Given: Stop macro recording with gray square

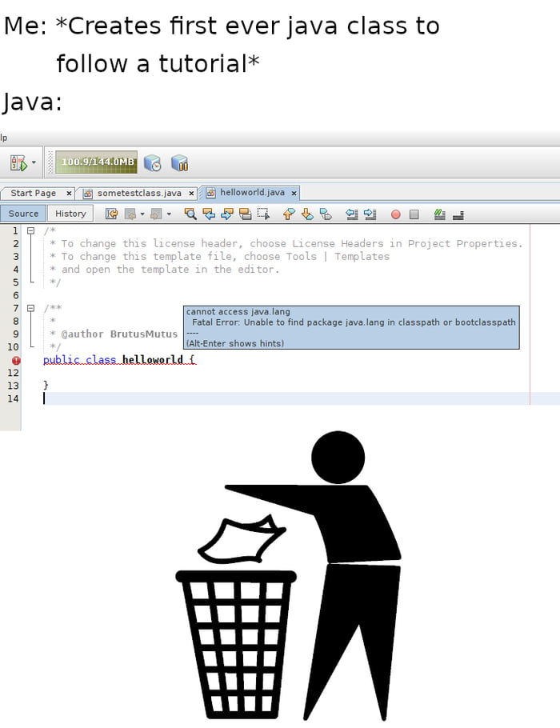Looking at the screenshot, I should tap(414, 214).
